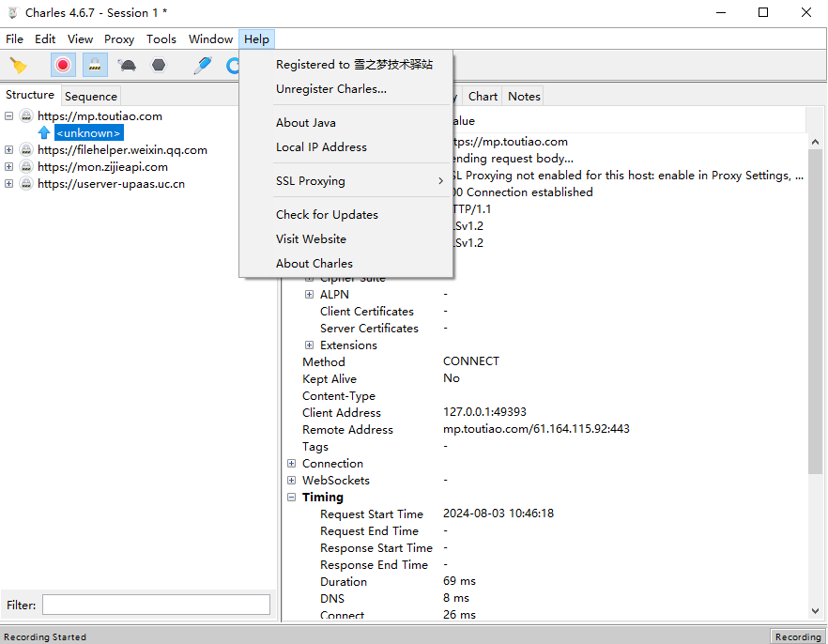Image resolution: width=828 pixels, height=644 pixels.
Task: Click into the Filter text field
Action: point(156,605)
